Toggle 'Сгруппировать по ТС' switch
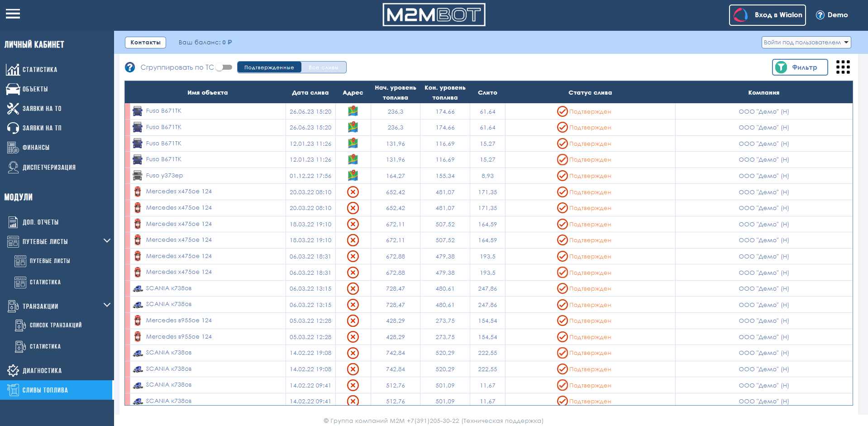 pos(224,67)
